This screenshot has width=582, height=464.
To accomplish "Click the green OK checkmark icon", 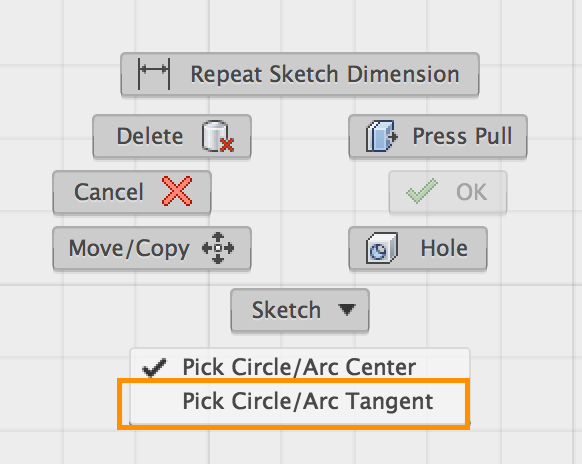I will [x=422, y=191].
